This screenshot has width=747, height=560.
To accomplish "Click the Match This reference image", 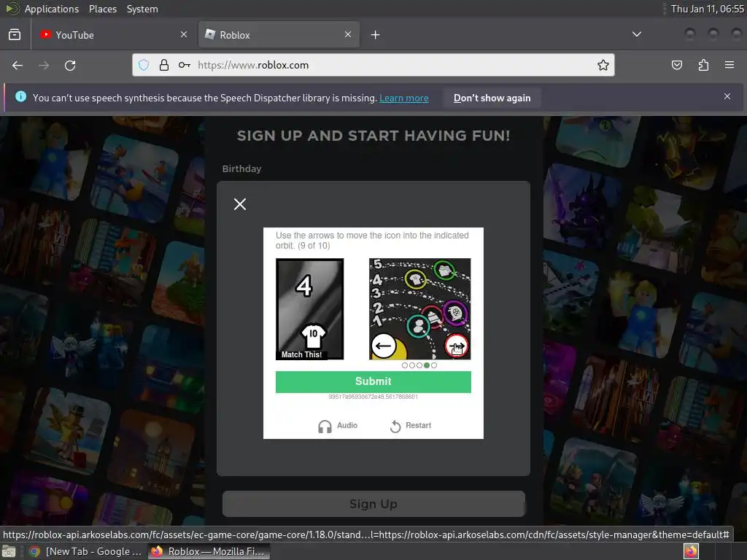I will click(309, 309).
